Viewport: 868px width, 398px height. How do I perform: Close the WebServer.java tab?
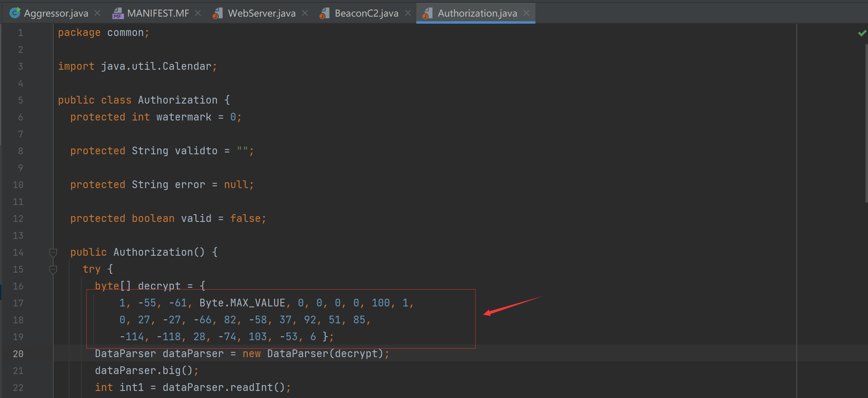(x=305, y=13)
